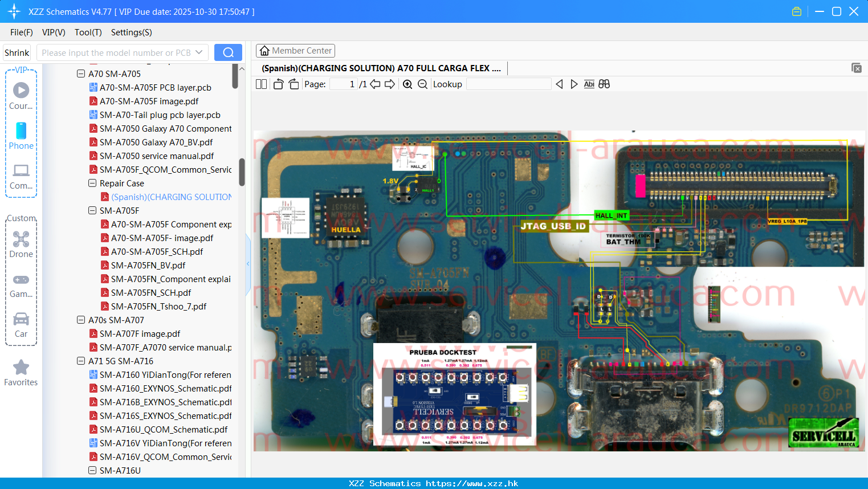Open the Game console category
Image resolution: width=868 pixels, height=489 pixels.
click(x=21, y=286)
